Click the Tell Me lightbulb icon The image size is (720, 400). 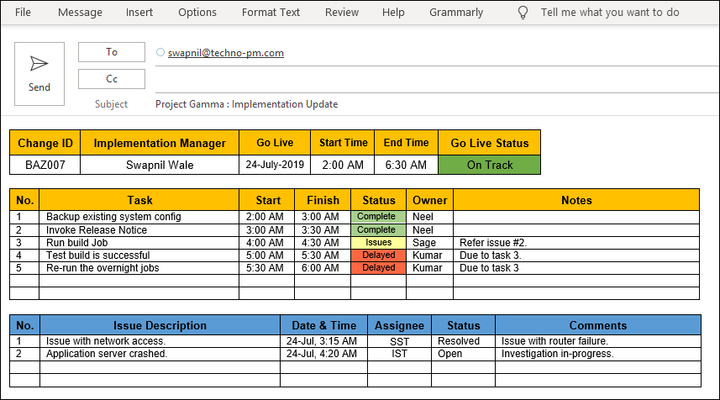coord(522,13)
